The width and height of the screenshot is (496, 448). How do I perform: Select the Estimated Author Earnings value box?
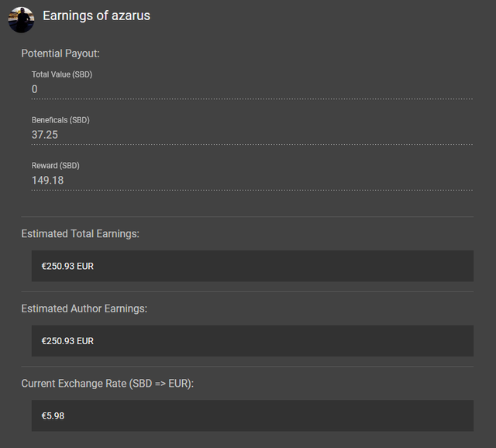252,341
